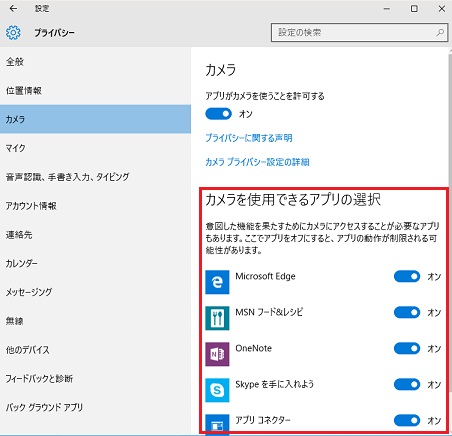Image resolution: width=452 pixels, height=436 pixels.
Task: Open 無線 privacy settings
Action: [95, 321]
